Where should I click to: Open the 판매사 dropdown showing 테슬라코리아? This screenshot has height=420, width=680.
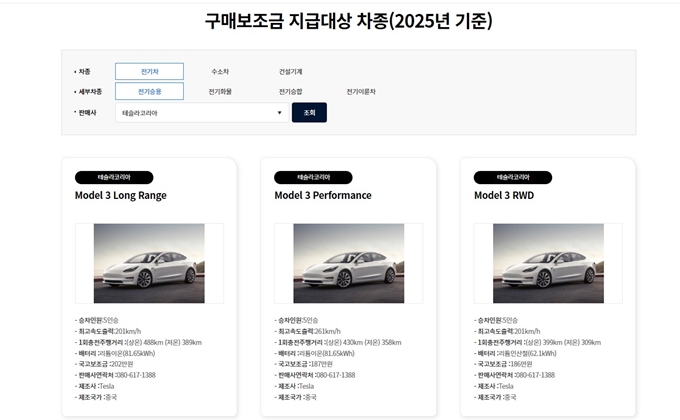tap(202, 113)
